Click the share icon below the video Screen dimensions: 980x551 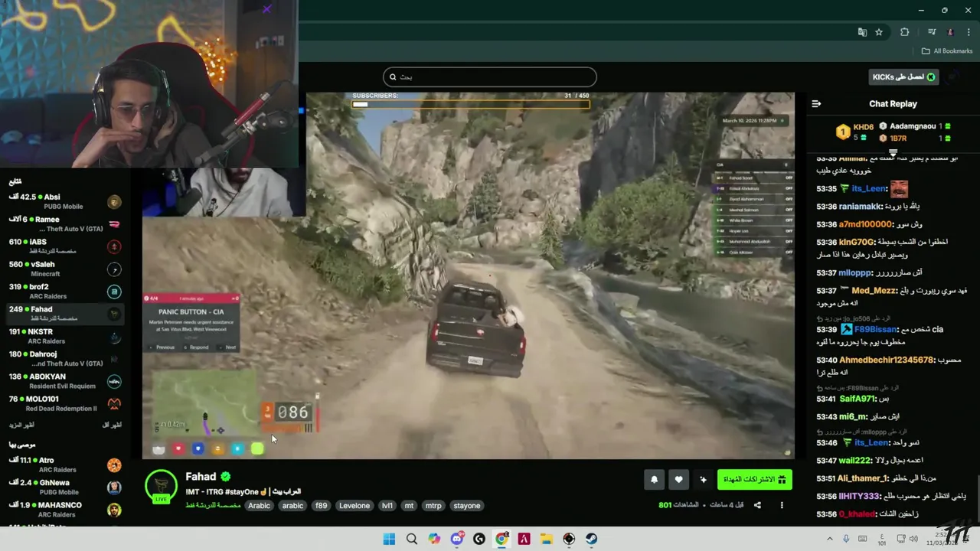point(757,505)
